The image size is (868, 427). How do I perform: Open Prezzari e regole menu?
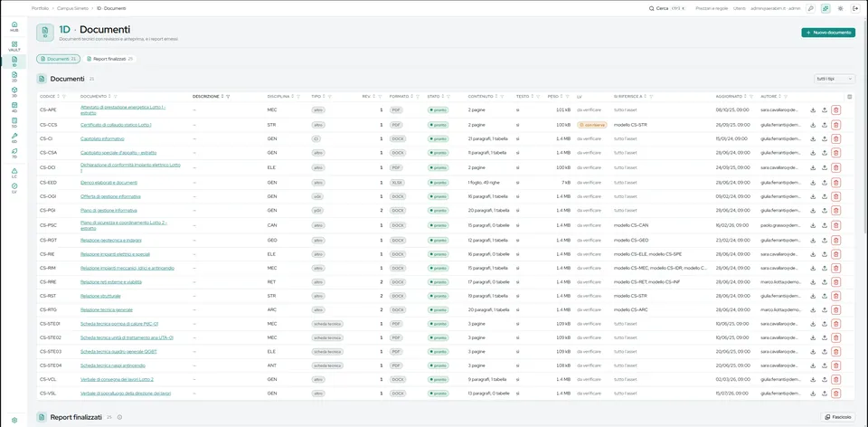pos(712,8)
